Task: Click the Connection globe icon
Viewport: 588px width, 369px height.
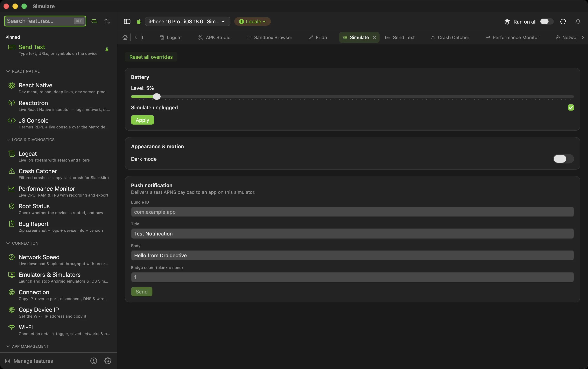Action: coord(11,292)
